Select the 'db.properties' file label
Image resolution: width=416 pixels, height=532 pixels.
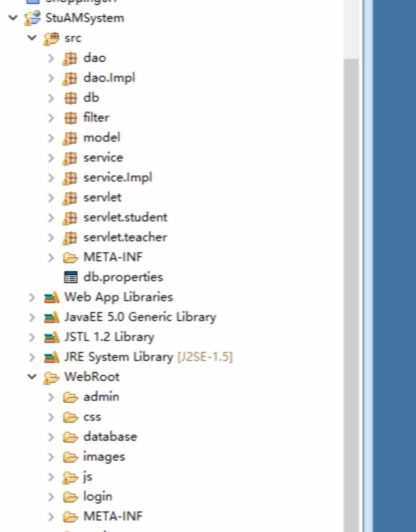(x=123, y=278)
